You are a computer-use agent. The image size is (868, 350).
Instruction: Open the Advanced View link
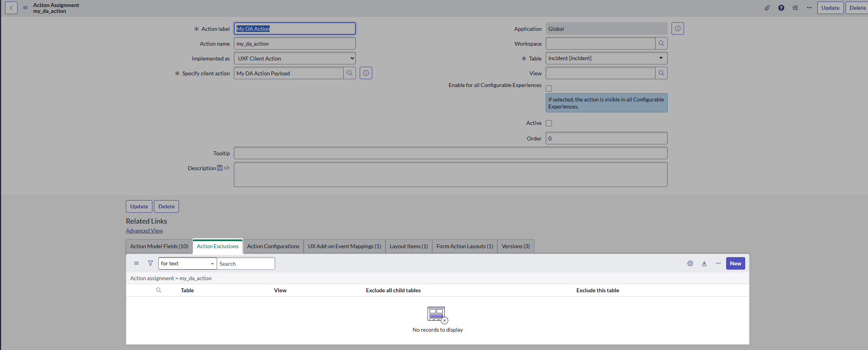[x=144, y=231]
